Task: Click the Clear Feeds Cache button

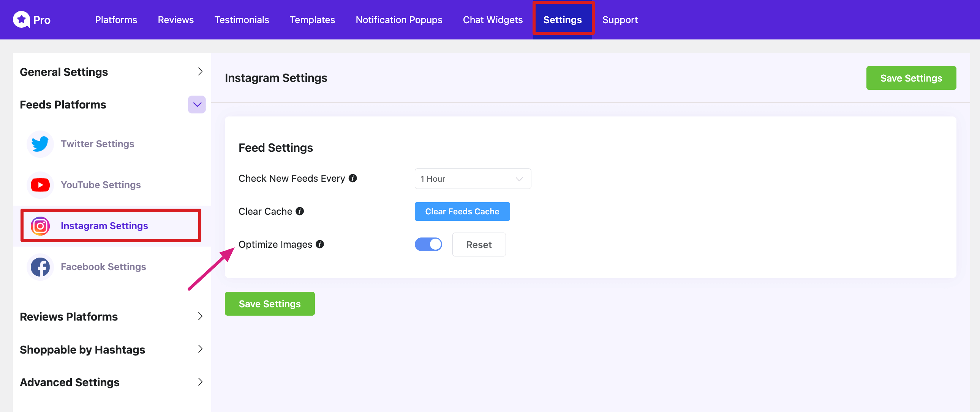Action: (462, 211)
